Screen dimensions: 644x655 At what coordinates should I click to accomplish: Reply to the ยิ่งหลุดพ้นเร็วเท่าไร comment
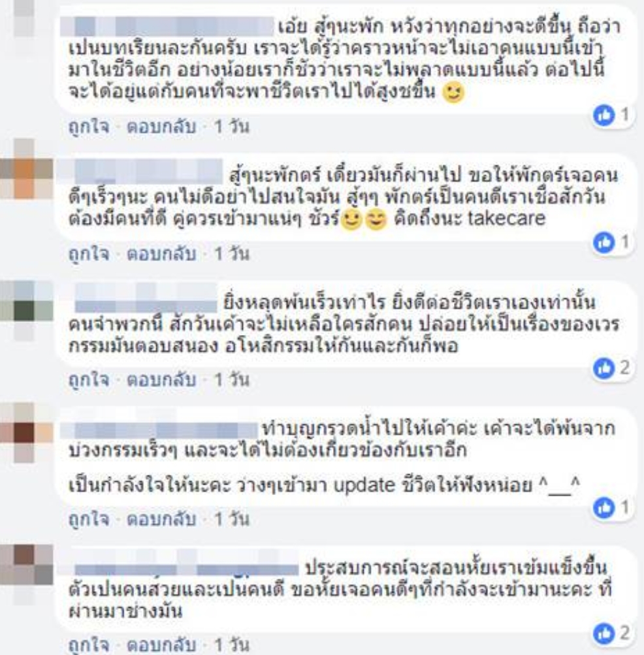pyautogui.click(x=161, y=379)
